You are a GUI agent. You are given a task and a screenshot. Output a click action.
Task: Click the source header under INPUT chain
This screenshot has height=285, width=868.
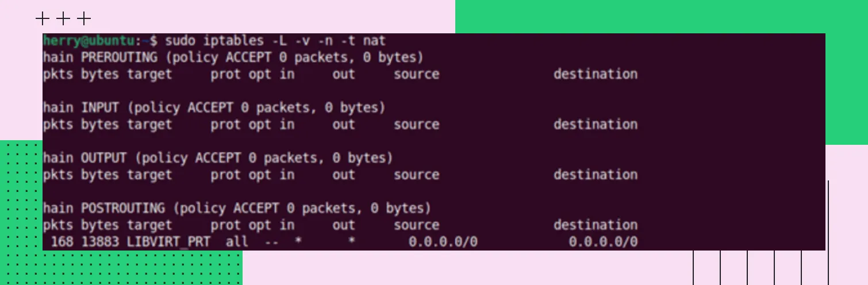pyautogui.click(x=416, y=124)
